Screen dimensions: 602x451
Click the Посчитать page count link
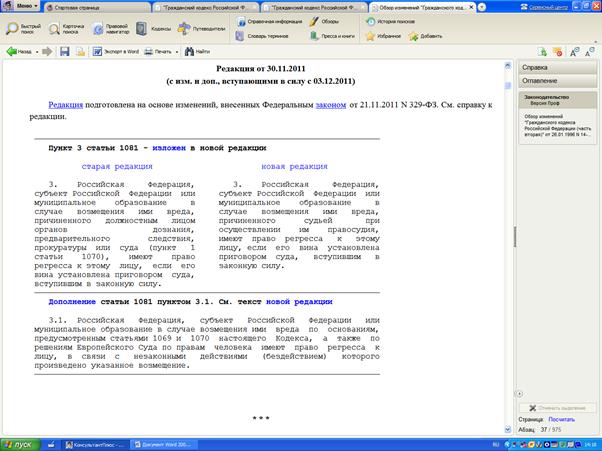click(x=561, y=420)
